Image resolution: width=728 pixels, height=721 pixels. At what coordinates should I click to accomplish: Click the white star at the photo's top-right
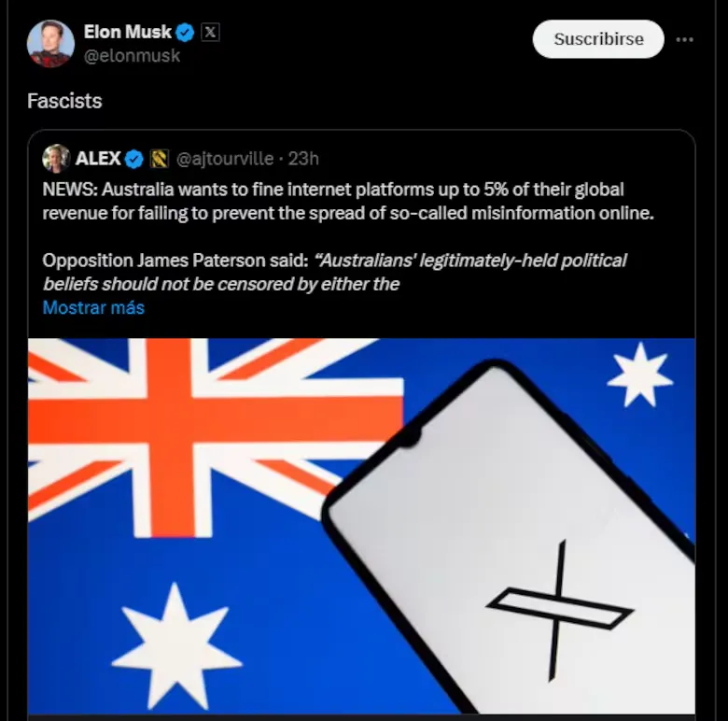(639, 375)
